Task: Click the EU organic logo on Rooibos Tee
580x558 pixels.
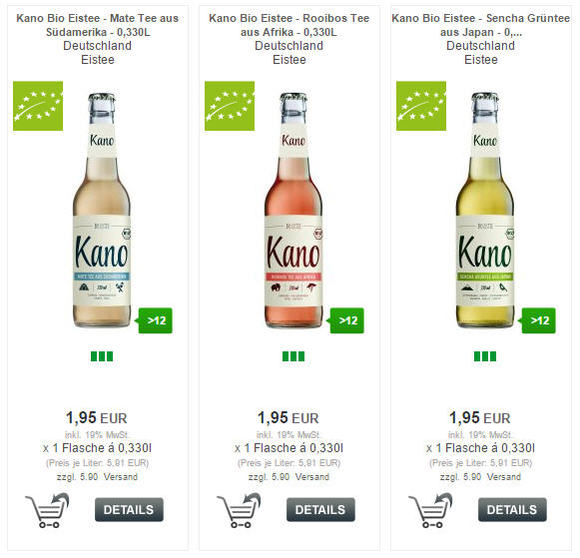Action: pos(230,106)
